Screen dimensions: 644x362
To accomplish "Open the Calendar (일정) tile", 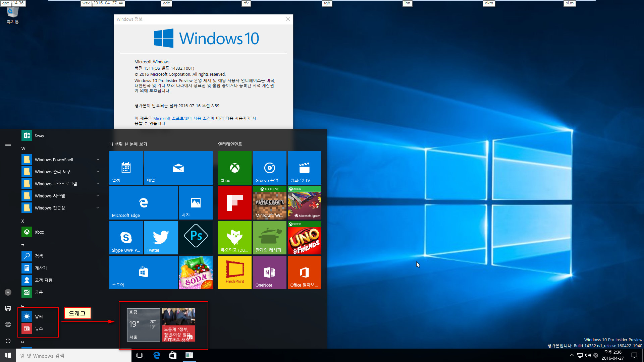I will click(126, 168).
